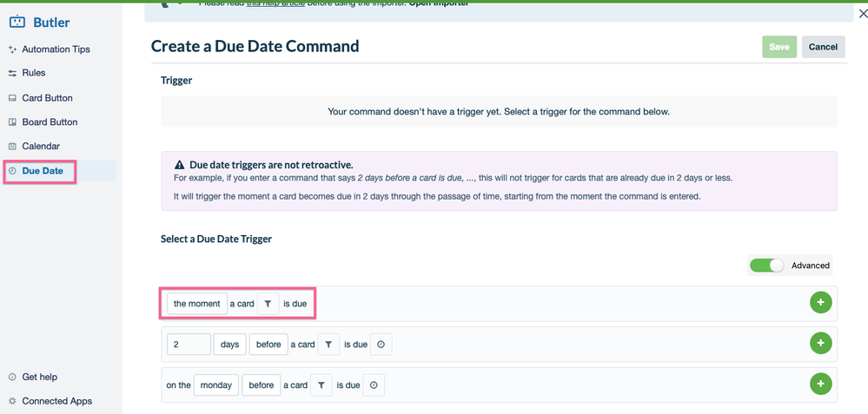Click the Butler robot logo icon
This screenshot has width=868, height=414.
pyautogui.click(x=17, y=23)
